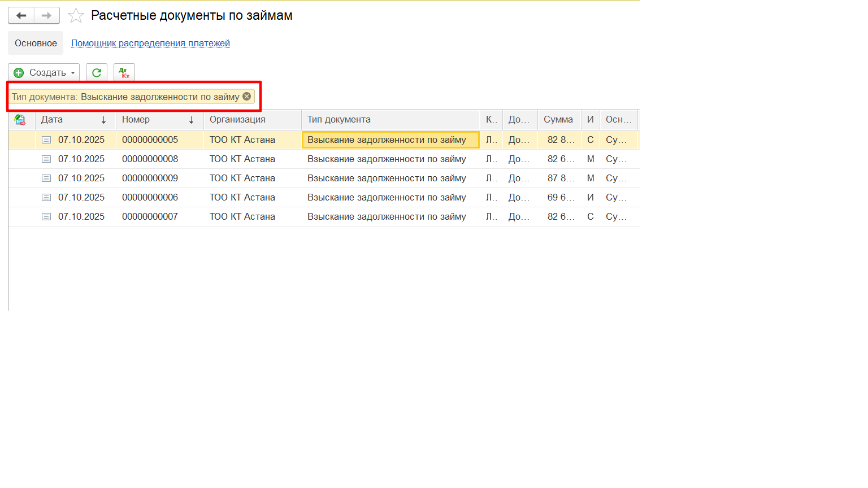
Task: Switch to the Основное tab
Action: point(36,43)
